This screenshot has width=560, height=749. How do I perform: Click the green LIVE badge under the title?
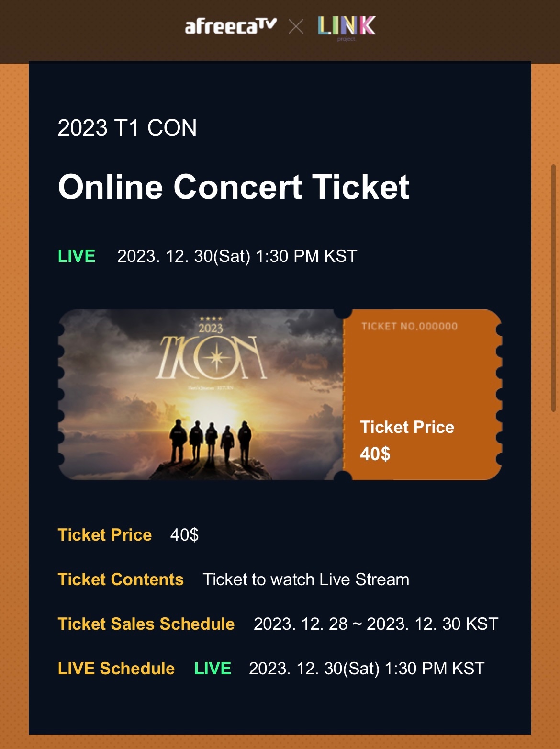click(x=77, y=256)
